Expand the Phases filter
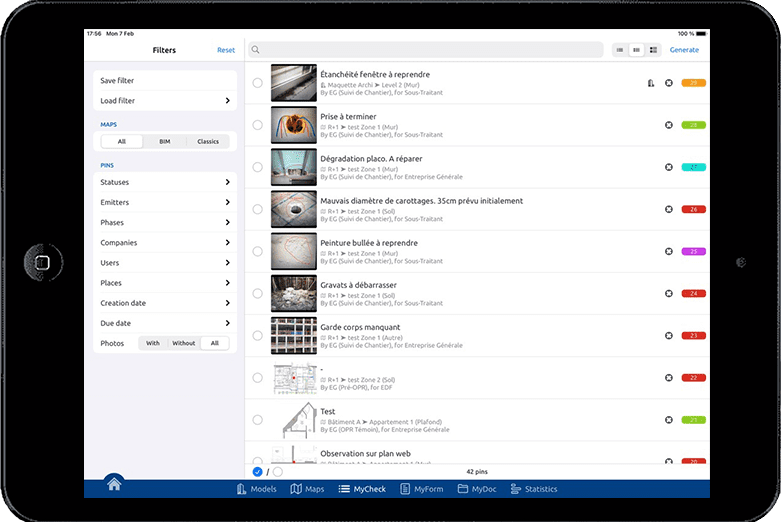This screenshot has height=522, width=781. 165,223
